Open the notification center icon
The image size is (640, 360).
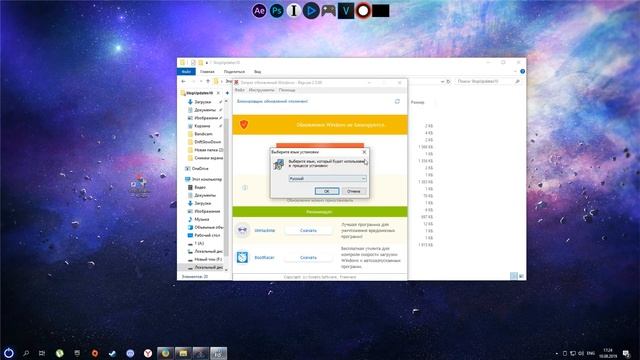(626, 353)
